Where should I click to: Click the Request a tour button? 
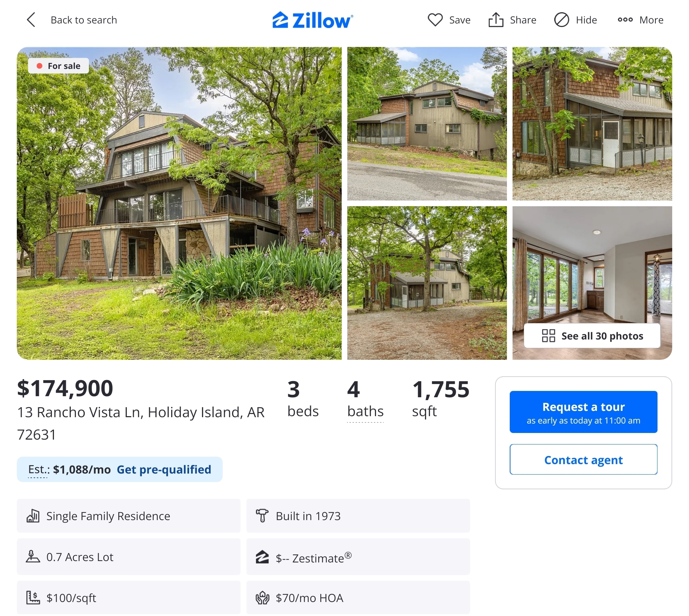click(x=583, y=412)
